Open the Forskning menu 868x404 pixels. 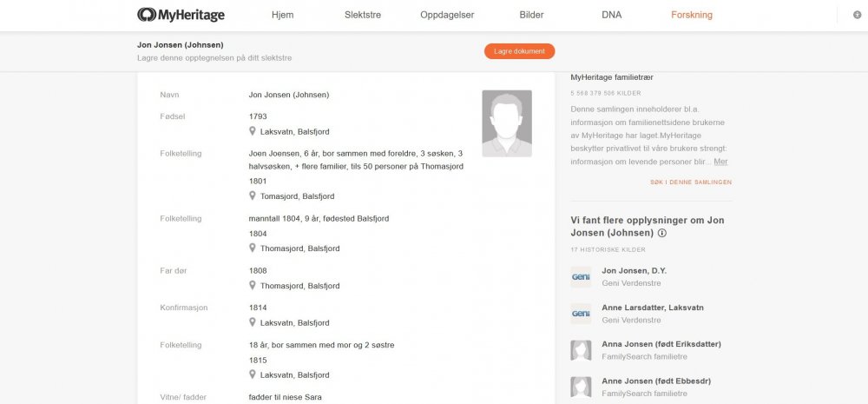(x=692, y=15)
